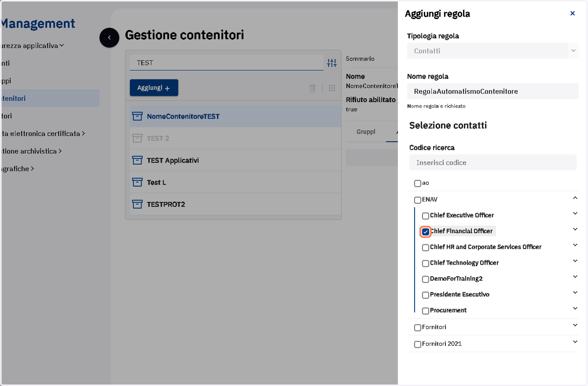Check Chief Technology Officer
Screen dimensions: 588x386
click(x=426, y=263)
